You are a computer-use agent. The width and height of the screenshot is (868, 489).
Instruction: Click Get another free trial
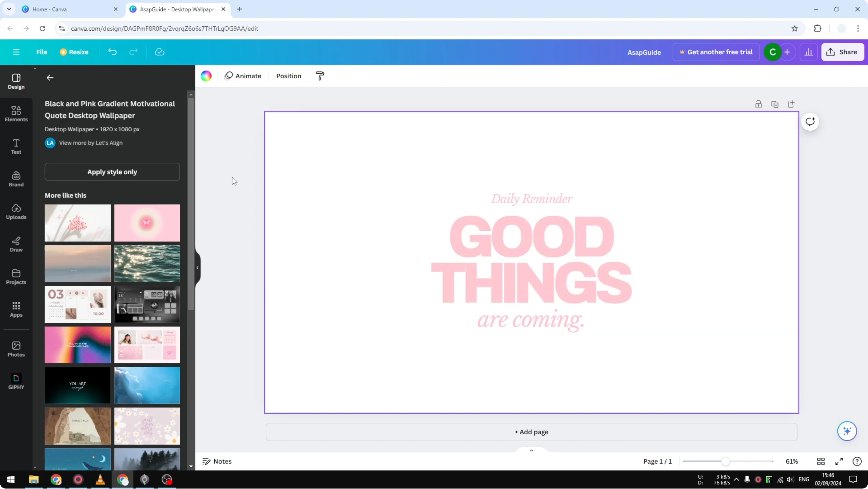[716, 52]
